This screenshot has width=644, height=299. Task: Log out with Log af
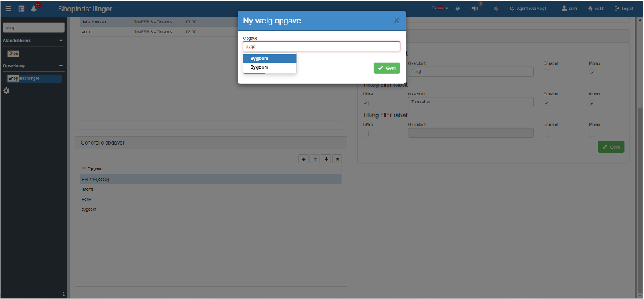click(623, 9)
